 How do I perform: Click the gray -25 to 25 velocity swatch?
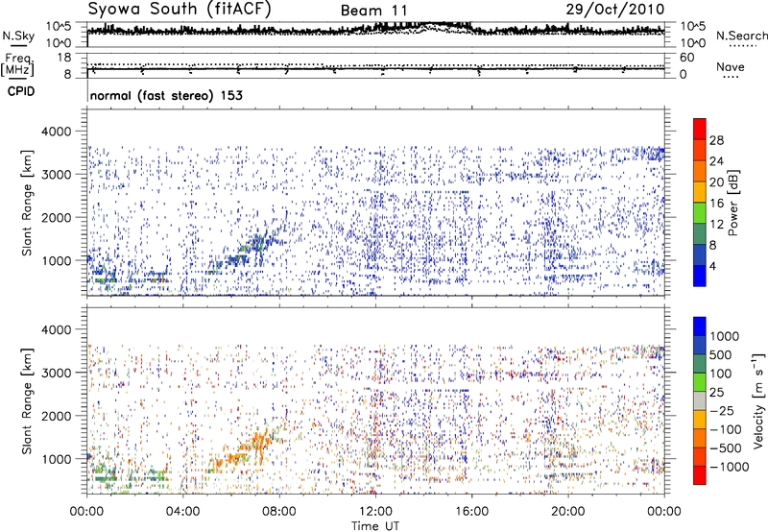(700, 400)
